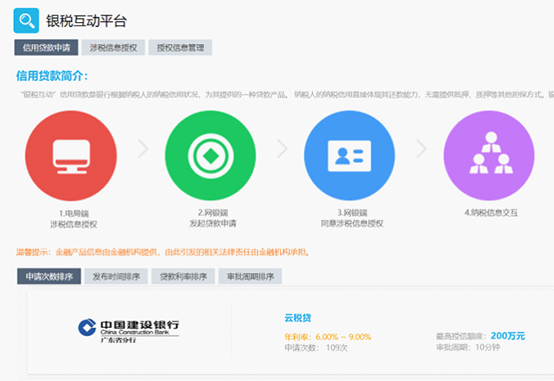The height and width of the screenshot is (381, 554).
Task: Sort by 申请次数排序
Action: tap(49, 276)
